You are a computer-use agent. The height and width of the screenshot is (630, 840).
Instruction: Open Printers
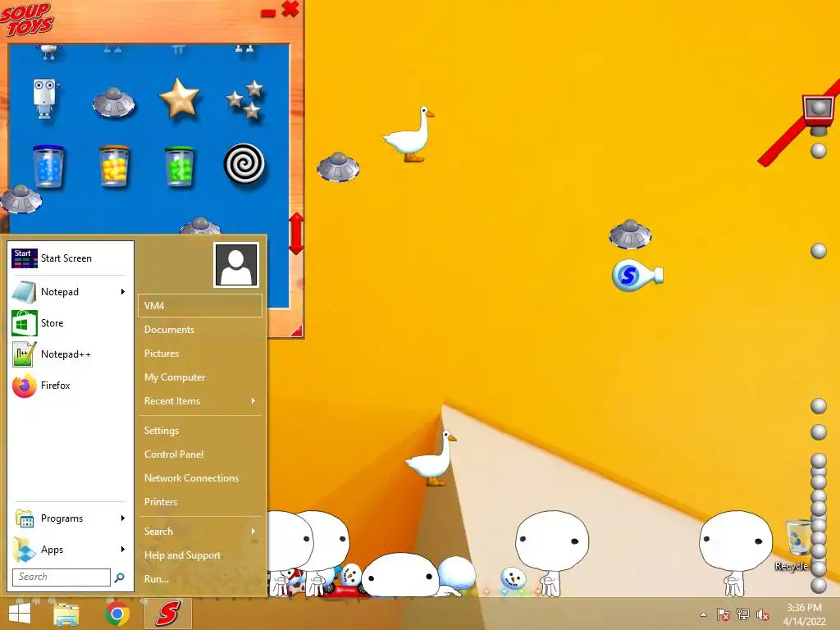[200, 501]
